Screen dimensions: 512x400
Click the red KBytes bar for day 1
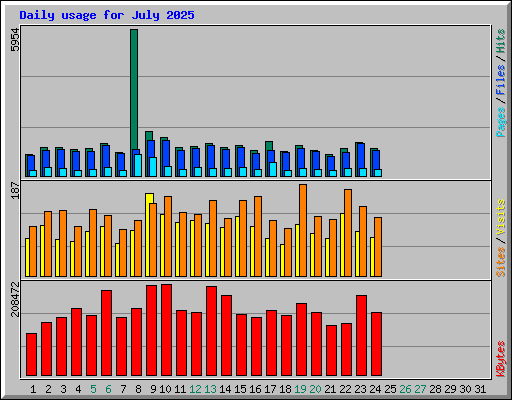click(x=31, y=354)
